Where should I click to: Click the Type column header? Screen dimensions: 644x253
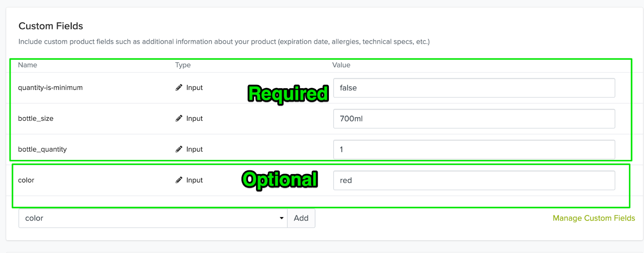click(183, 65)
